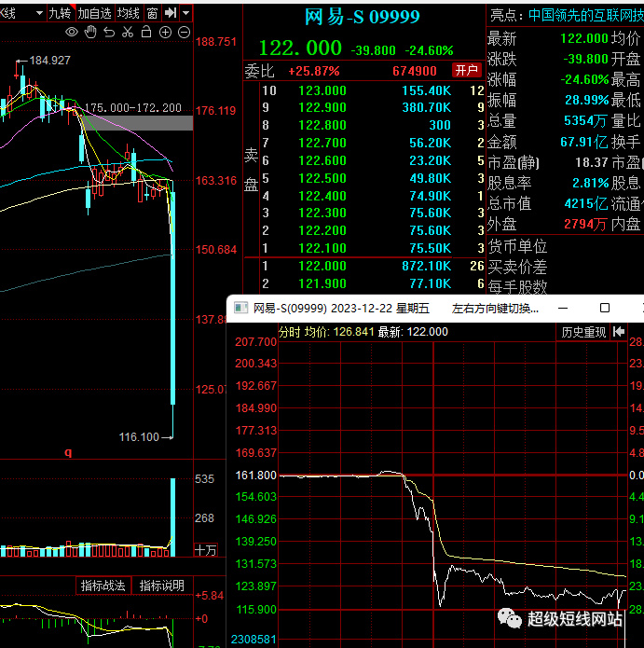Select the hand pan tool
Image resolution: width=644 pixels, height=648 pixels.
pyautogui.click(x=90, y=33)
